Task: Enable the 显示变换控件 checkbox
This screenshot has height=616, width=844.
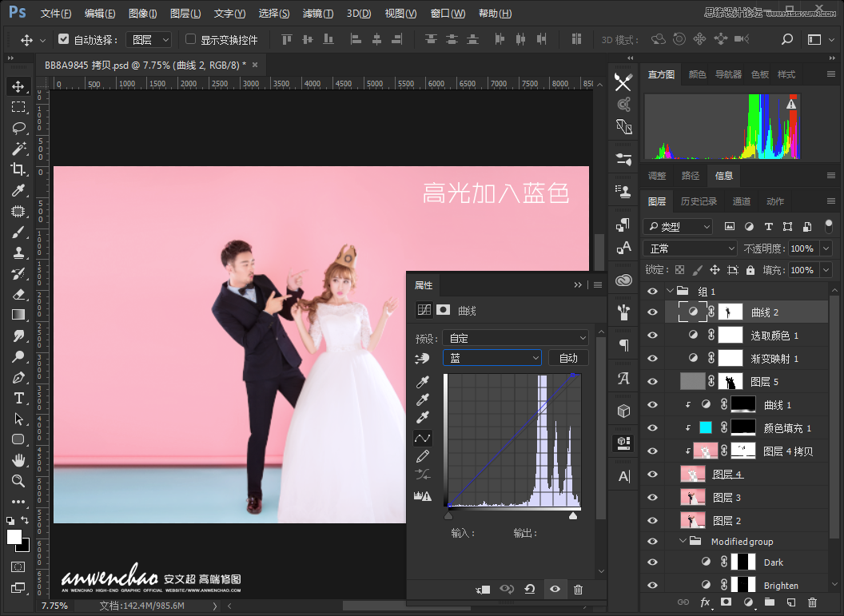Action: point(189,39)
